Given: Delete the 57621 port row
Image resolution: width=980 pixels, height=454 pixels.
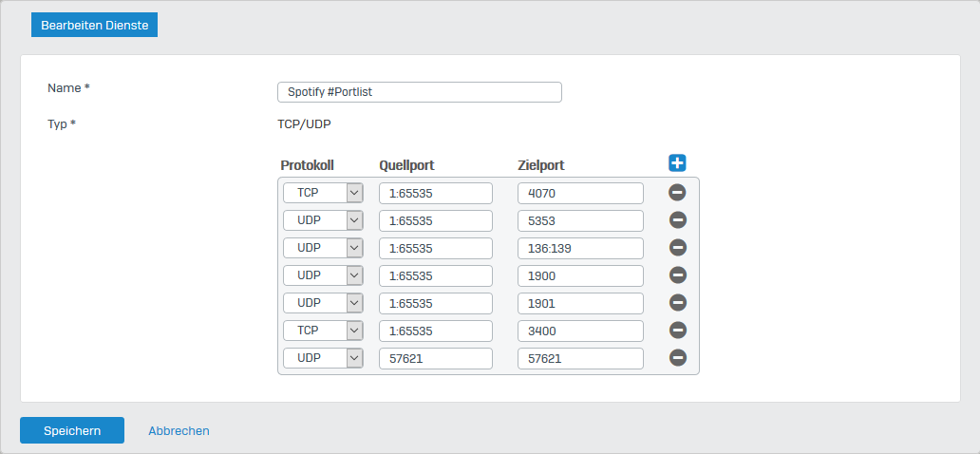Looking at the screenshot, I should (x=677, y=358).
